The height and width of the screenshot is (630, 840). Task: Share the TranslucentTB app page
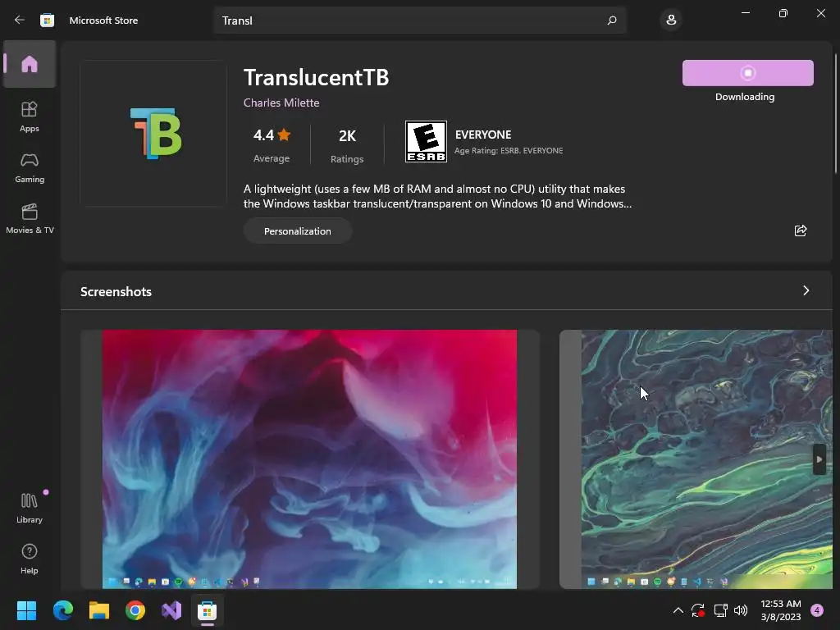coord(801,231)
